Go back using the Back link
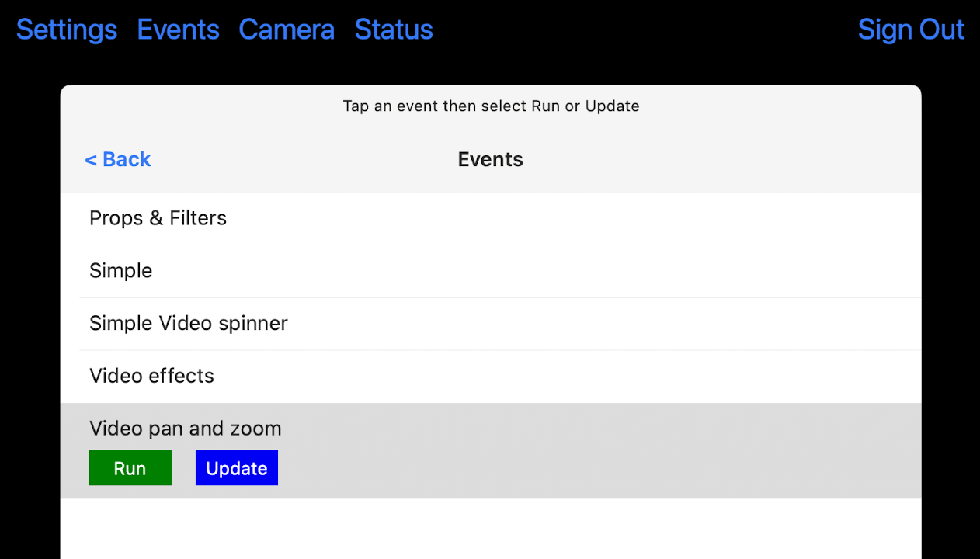 click(x=126, y=159)
